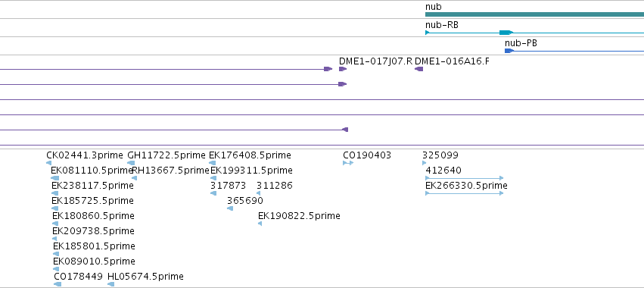Click the 412640 label
Screen dimensions: 644x288
pos(443,171)
